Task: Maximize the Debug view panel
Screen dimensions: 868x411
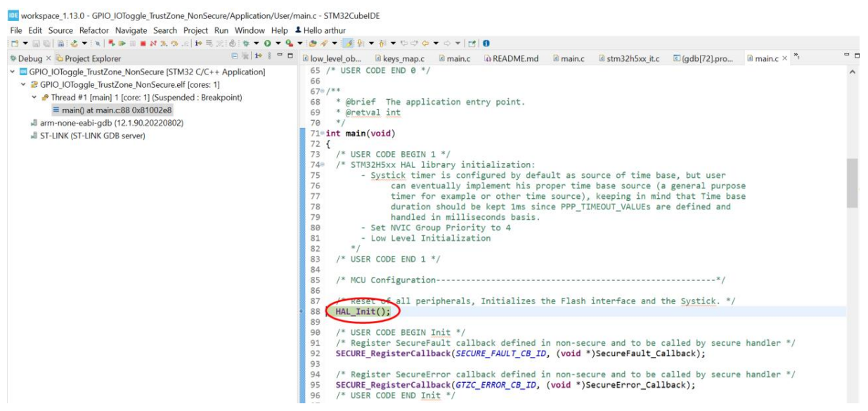Action: (290, 56)
